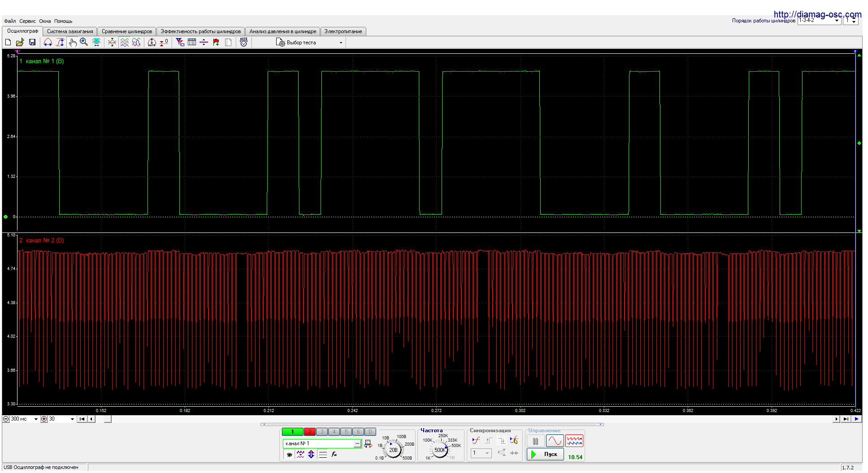Click the Пуск start button
Screen dimensions: 868x473
point(545,454)
